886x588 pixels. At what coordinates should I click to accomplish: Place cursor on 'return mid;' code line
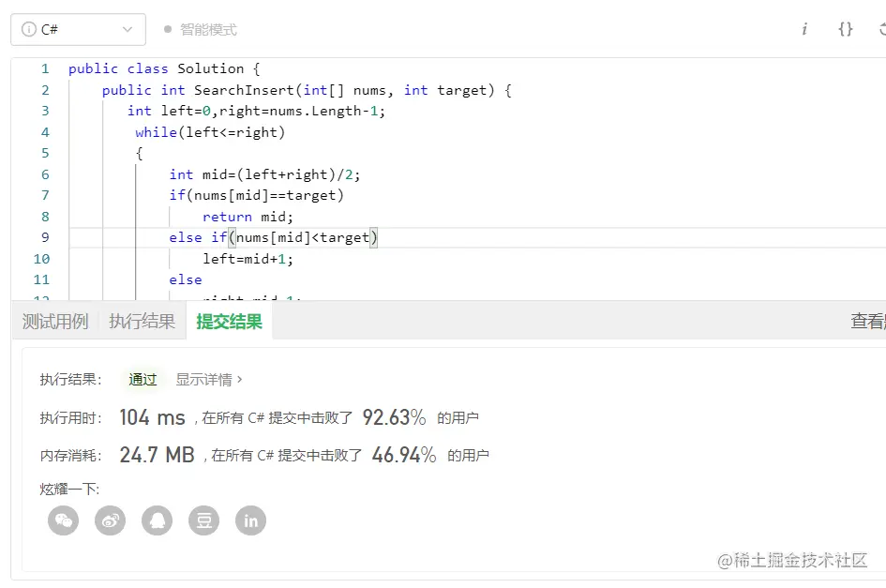point(248,217)
